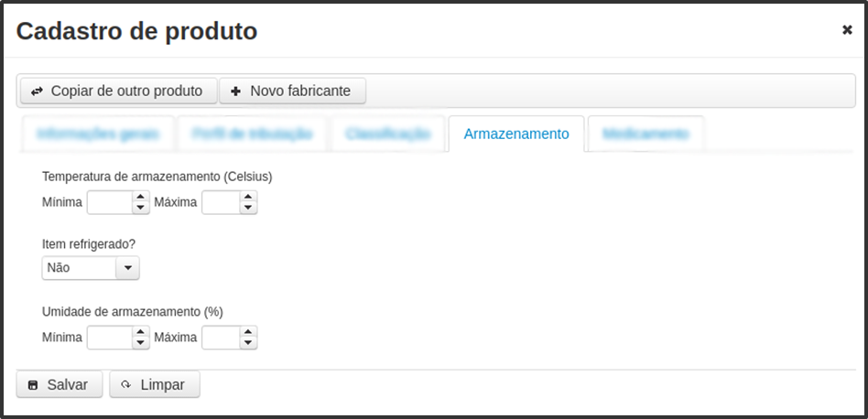868x419 pixels.
Task: Decrease minimum storage temperature with down arrow
Action: coord(141,208)
